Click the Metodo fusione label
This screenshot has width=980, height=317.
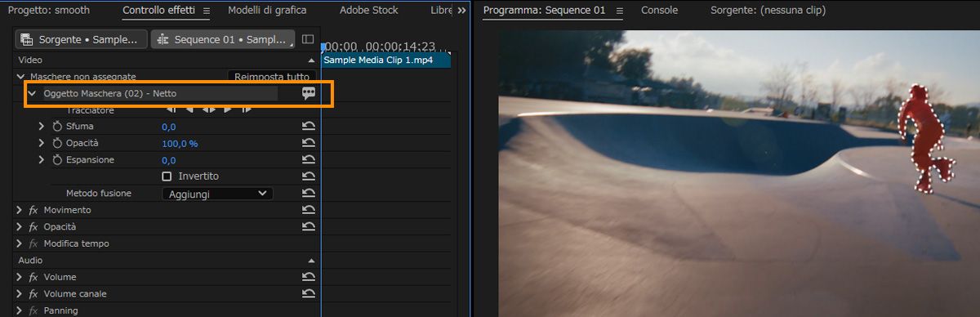point(99,194)
